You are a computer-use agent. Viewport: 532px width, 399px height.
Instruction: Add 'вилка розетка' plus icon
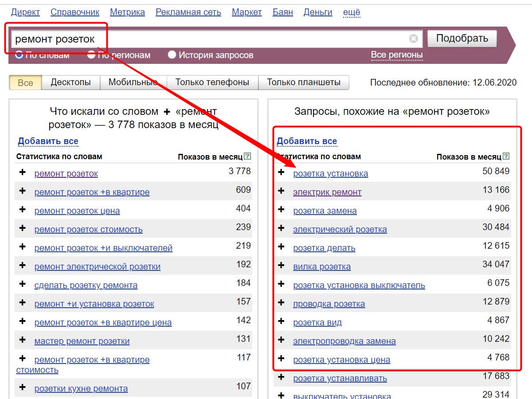coord(281,266)
